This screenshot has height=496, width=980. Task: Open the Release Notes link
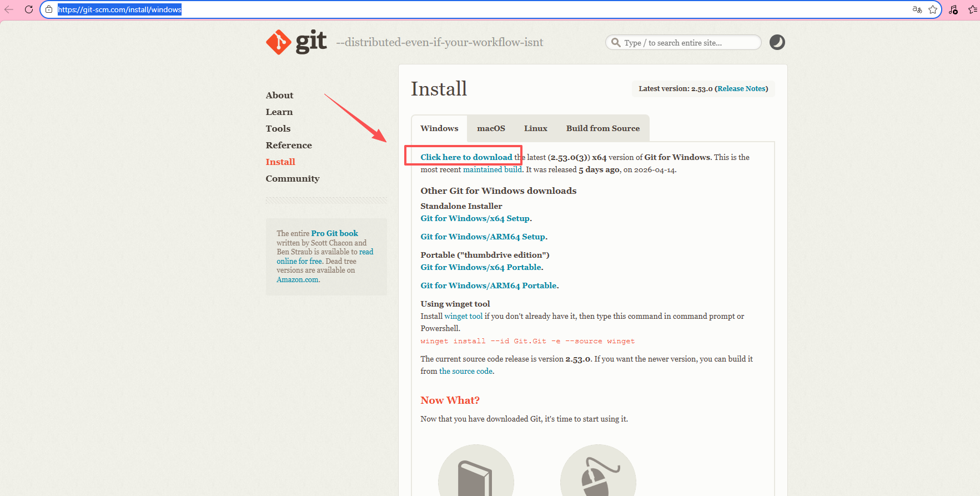(741, 89)
